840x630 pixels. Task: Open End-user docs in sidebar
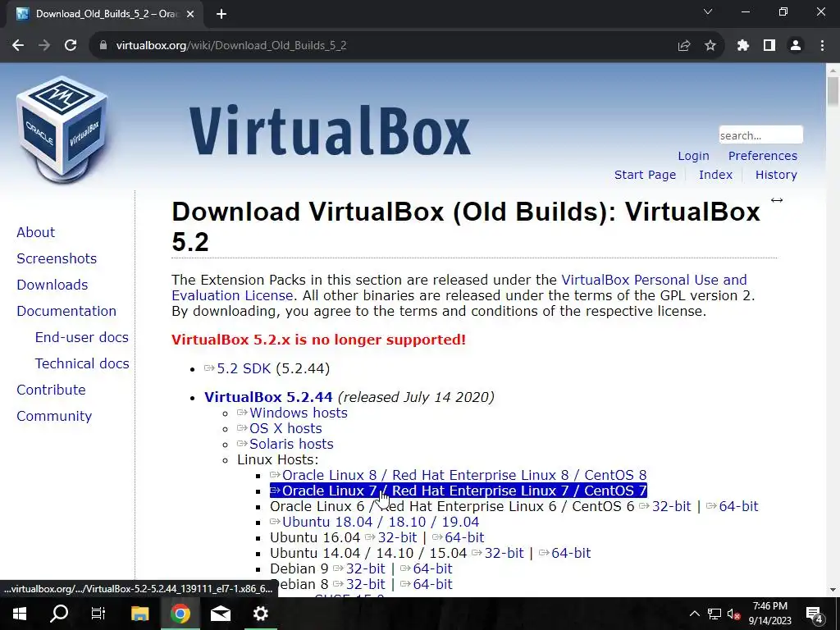click(x=81, y=337)
